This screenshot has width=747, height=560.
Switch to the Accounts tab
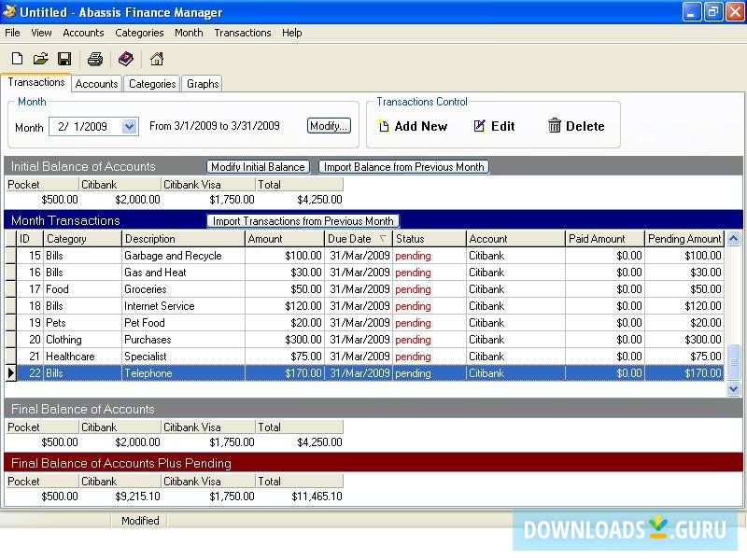coord(97,84)
